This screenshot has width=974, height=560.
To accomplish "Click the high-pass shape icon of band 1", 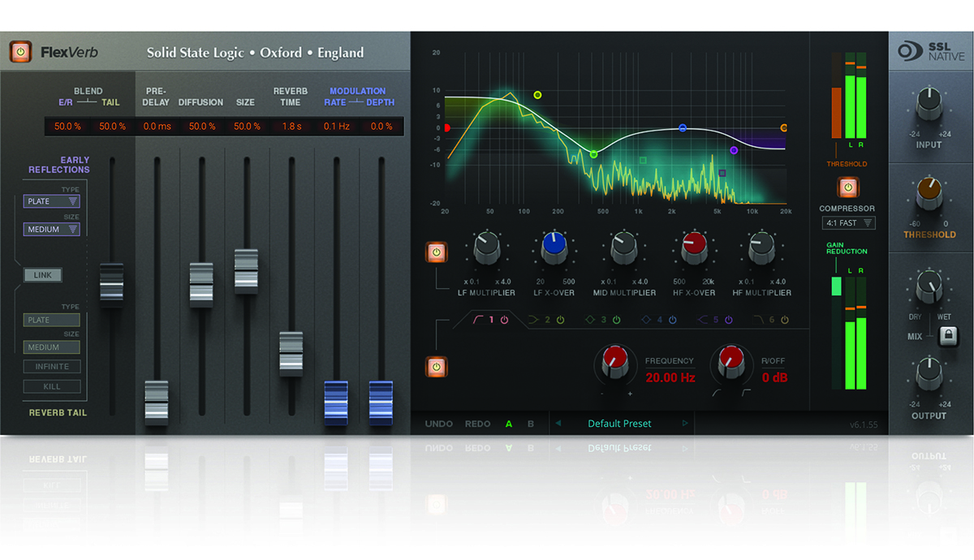I will click(x=480, y=320).
